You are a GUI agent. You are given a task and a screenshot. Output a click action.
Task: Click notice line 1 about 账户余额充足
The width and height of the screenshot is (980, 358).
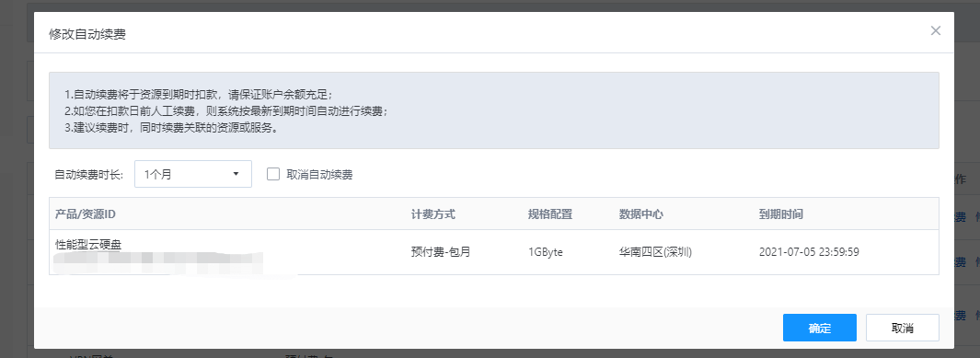click(x=200, y=95)
